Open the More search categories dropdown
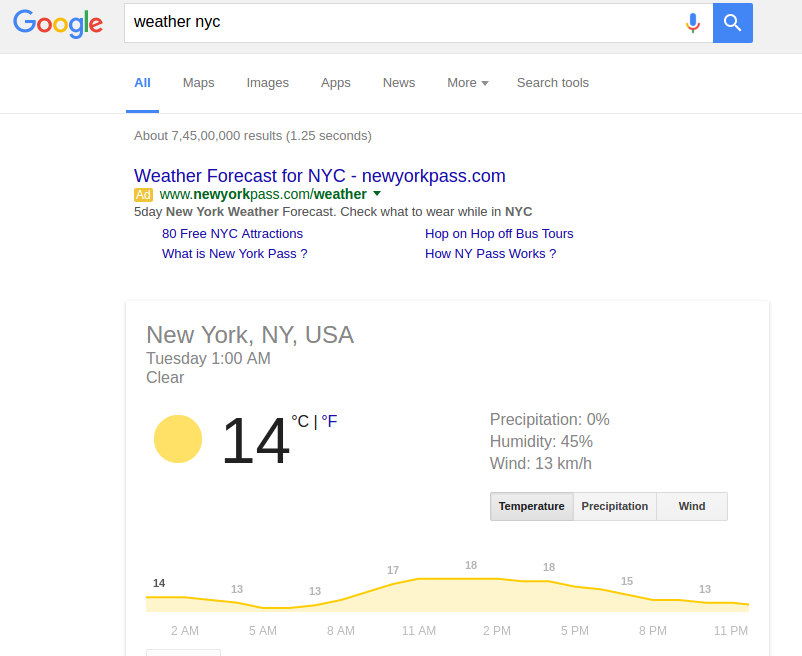Viewport: 802px width, 656px height. click(467, 83)
